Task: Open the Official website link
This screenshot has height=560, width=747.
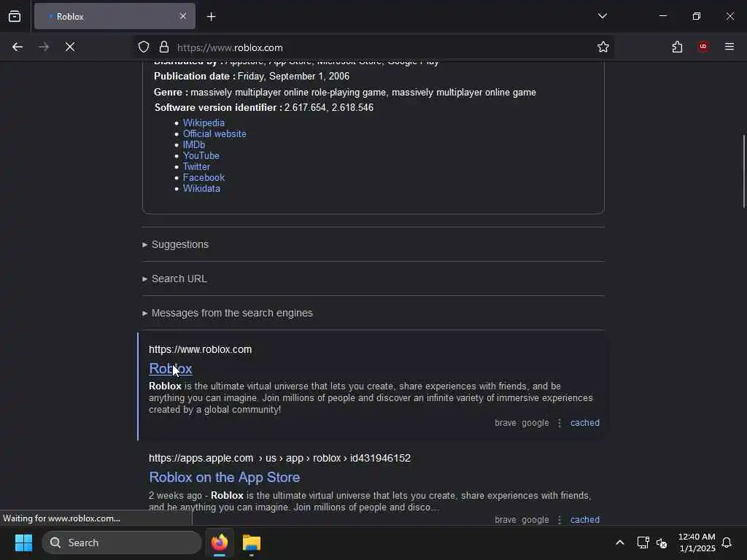Action: (214, 134)
